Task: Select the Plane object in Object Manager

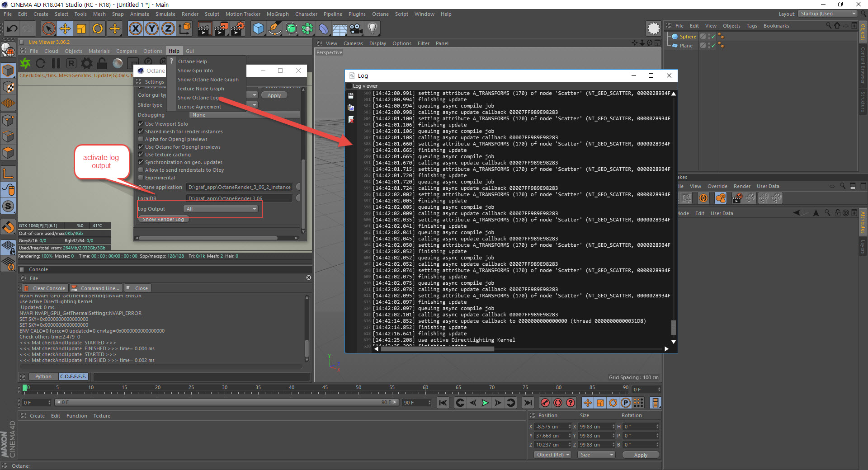Action: [x=686, y=46]
